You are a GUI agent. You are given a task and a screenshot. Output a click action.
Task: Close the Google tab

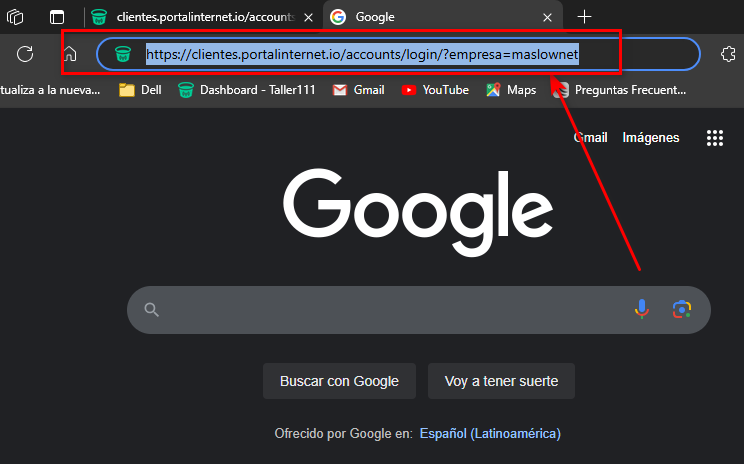547,18
